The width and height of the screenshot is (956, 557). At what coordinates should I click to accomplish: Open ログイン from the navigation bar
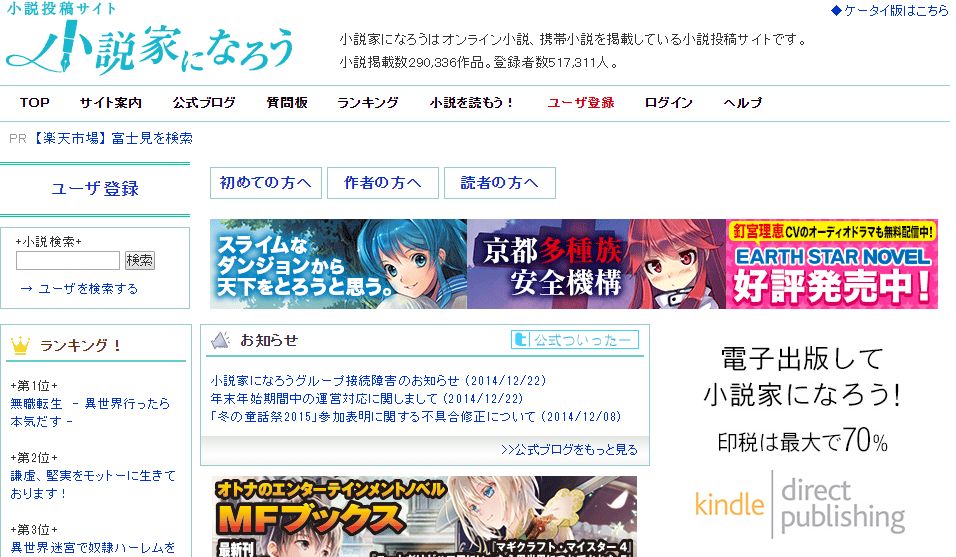(668, 103)
